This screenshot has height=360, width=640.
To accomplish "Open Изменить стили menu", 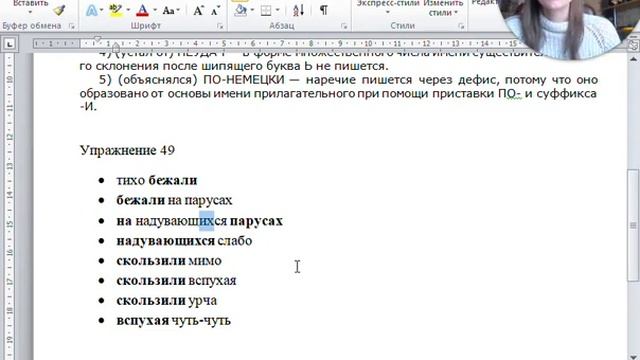I will pyautogui.click(x=443, y=8).
